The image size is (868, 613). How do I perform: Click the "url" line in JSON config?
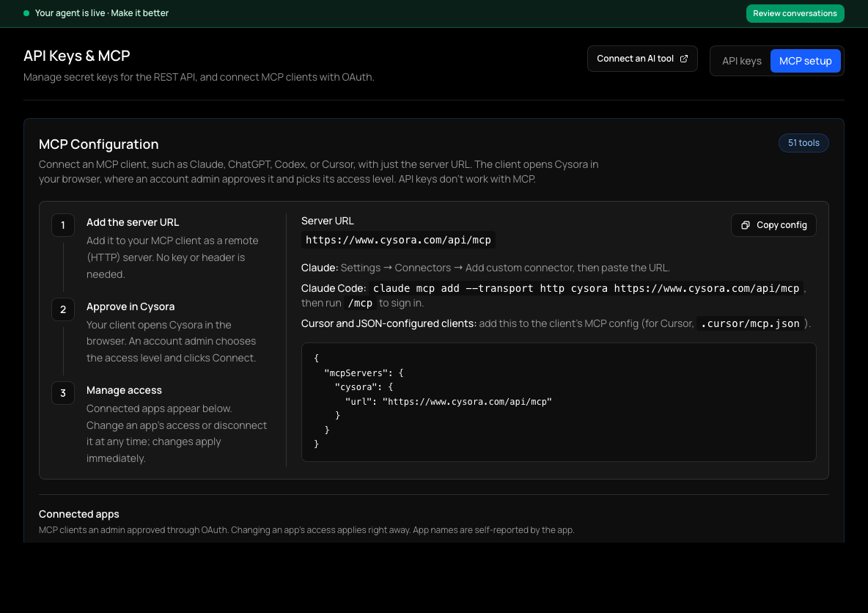pyautogui.click(x=449, y=402)
